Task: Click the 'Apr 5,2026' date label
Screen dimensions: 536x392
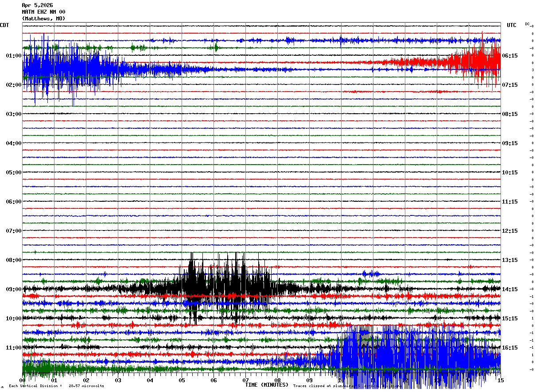Action: pos(37,5)
